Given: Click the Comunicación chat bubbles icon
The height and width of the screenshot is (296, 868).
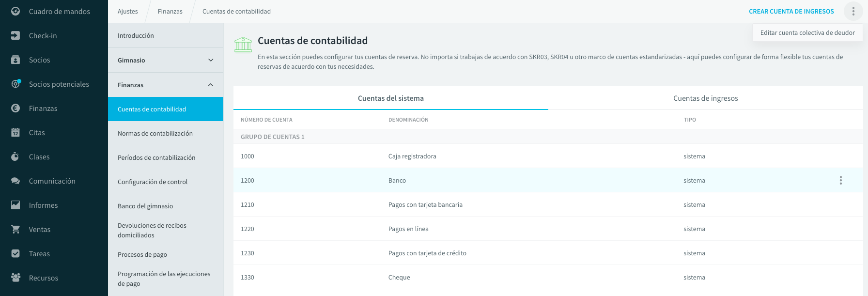Looking at the screenshot, I should click(x=15, y=181).
